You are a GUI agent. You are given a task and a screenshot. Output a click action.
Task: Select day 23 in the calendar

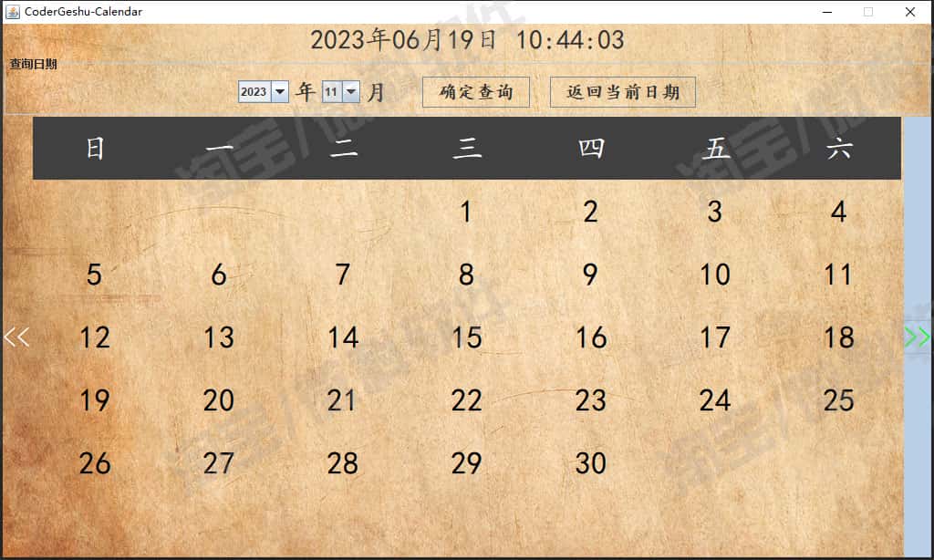click(590, 400)
